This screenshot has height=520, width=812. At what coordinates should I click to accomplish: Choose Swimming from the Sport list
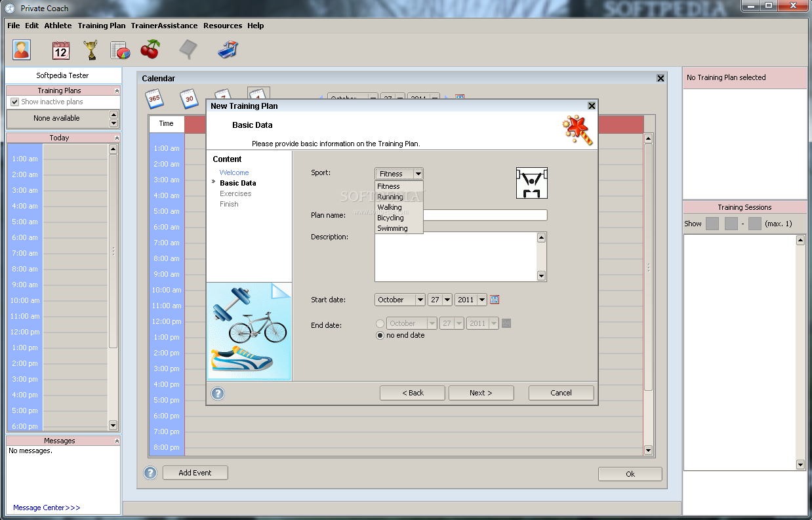point(399,228)
